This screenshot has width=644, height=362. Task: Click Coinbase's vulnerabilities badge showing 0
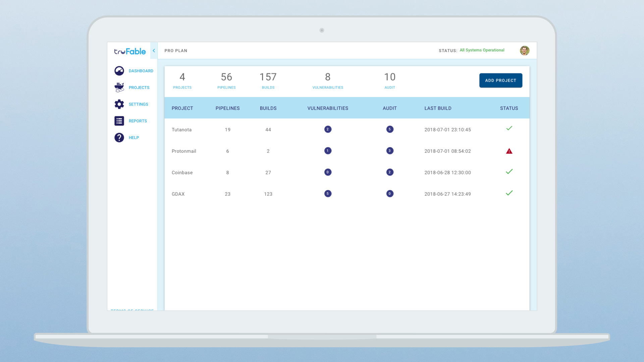[328, 172]
